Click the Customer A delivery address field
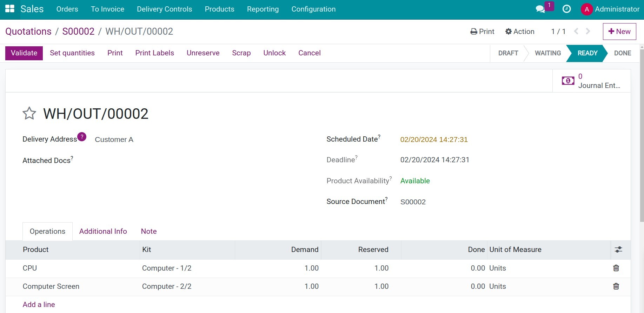Screen dimensions: 644x313 point(114,140)
